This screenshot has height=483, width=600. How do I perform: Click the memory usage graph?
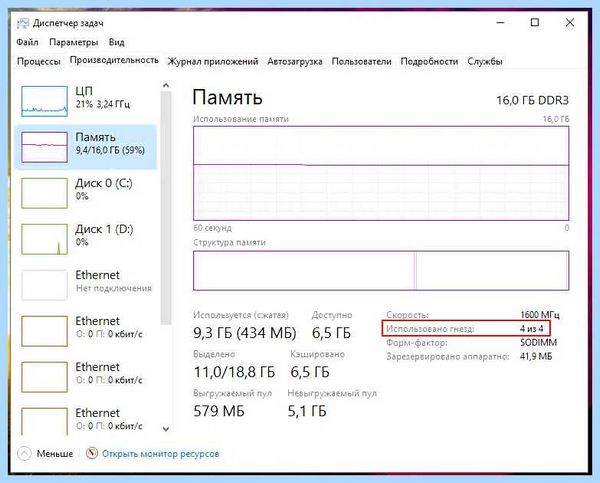pyautogui.click(x=381, y=173)
